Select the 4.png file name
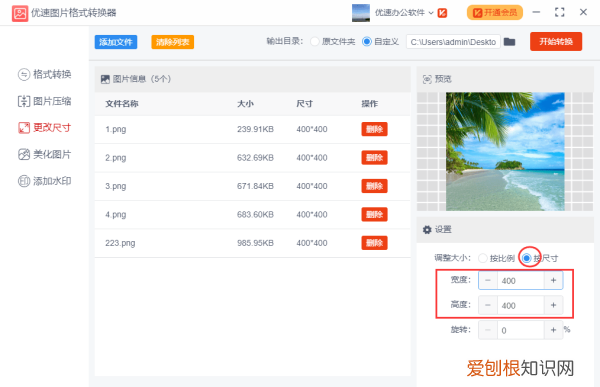600x387 pixels. tap(116, 214)
